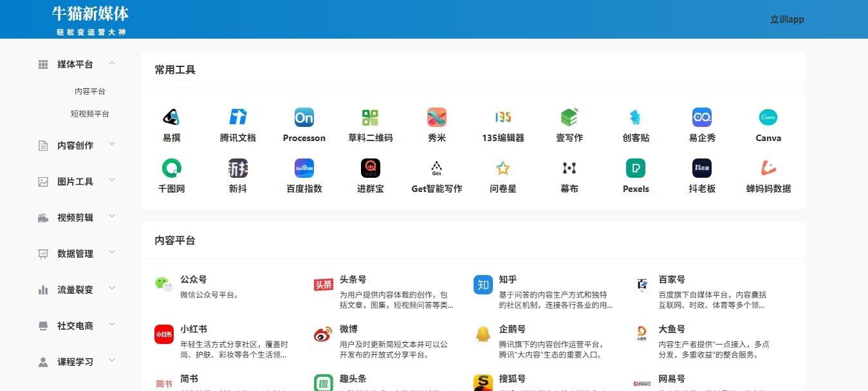Open the 企鹅号 penguin icon
The height and width of the screenshot is (391, 868).
coord(483,334)
